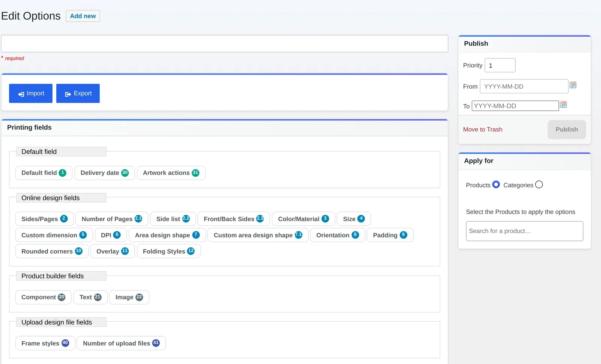601x364 pixels.
Task: Open the To date calendar icon
Action: coord(563,104)
